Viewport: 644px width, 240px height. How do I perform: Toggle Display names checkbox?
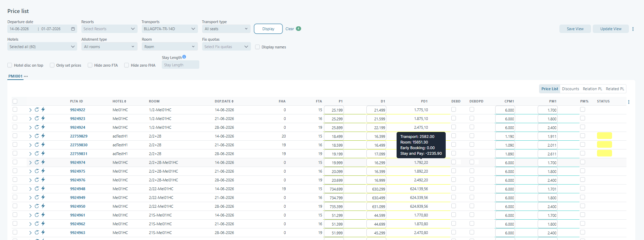click(x=257, y=47)
